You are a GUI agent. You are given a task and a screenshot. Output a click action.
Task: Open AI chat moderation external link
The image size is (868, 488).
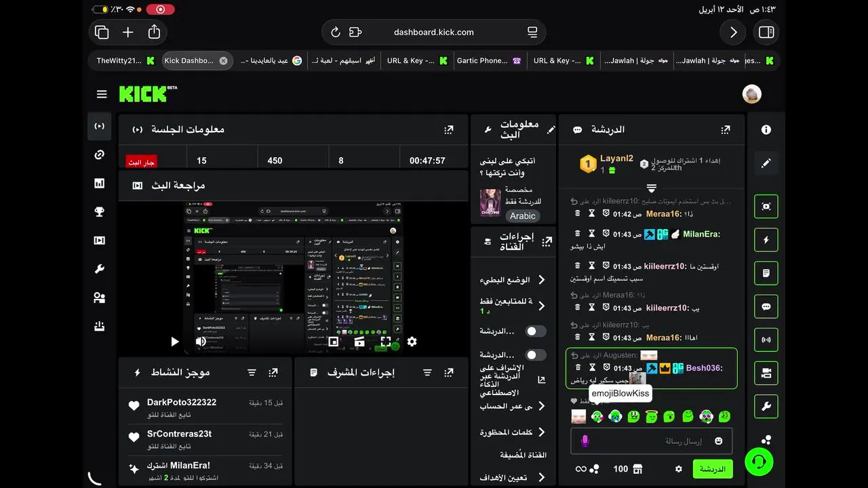point(541,380)
